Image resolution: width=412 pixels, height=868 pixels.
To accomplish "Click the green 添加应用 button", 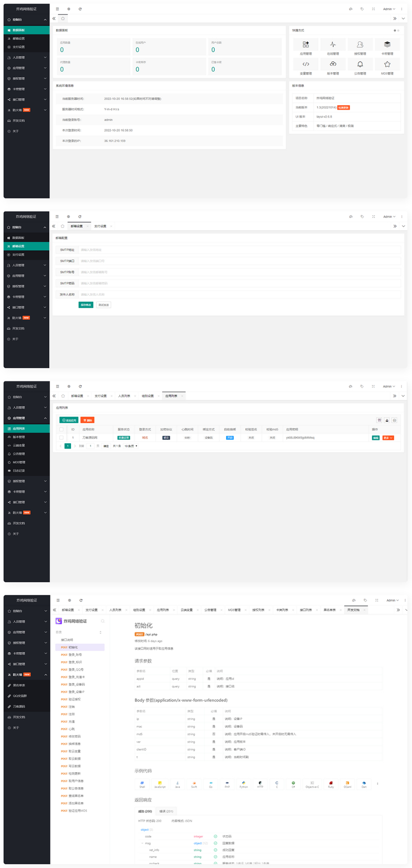I will pos(68,420).
